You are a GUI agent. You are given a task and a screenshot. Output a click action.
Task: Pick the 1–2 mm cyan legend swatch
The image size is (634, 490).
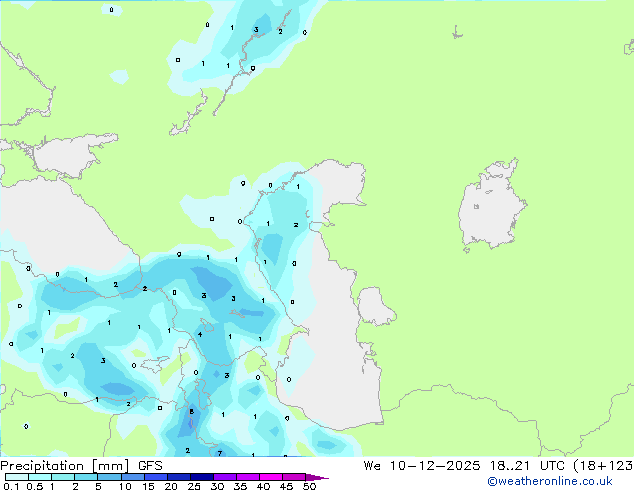tap(63, 477)
